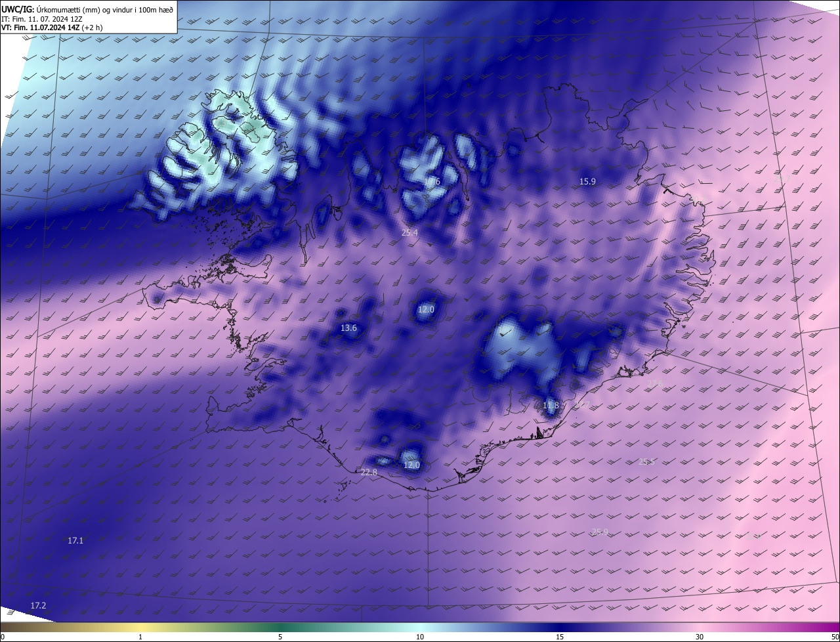Click the 17.1 value label over the ocean
The width and height of the screenshot is (840, 642).
(75, 541)
